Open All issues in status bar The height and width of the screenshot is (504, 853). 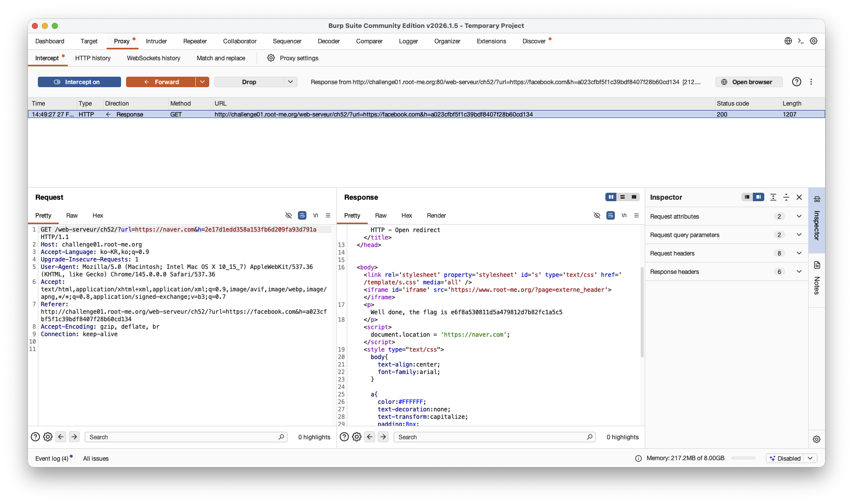(96, 458)
